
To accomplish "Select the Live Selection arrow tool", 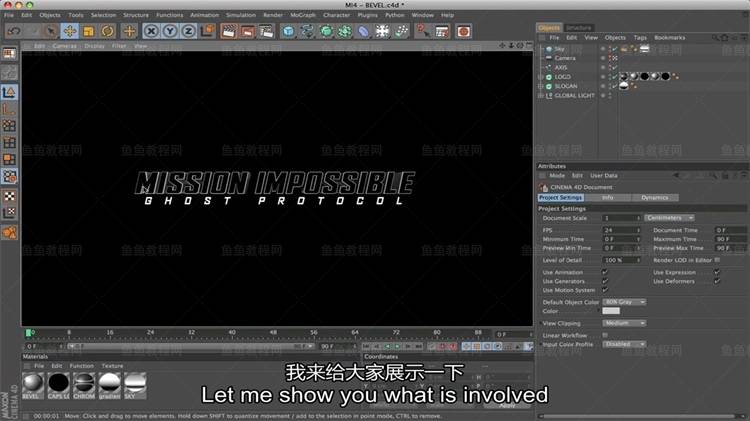I will [x=51, y=32].
